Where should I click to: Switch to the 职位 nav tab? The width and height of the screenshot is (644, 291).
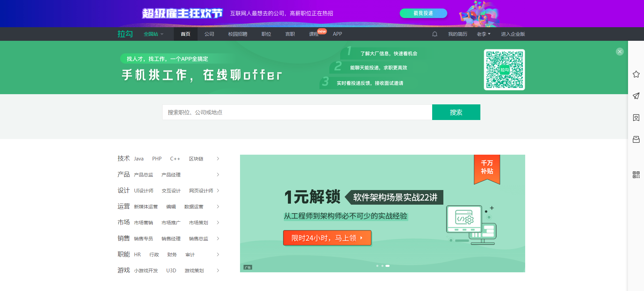(266, 34)
